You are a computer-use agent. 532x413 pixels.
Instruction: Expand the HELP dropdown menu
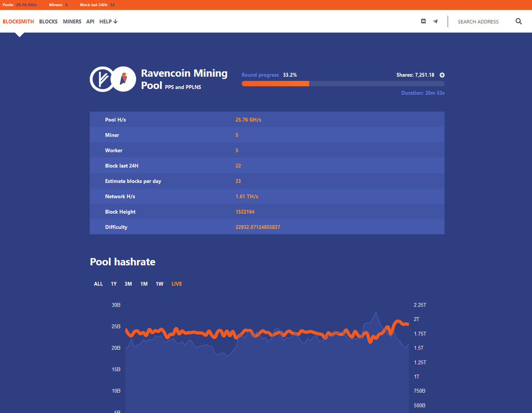(108, 21)
